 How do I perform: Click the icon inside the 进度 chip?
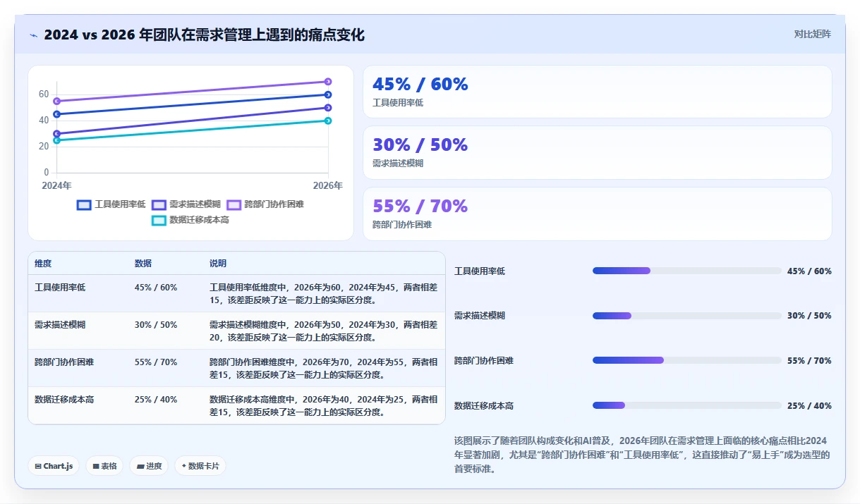coord(140,466)
